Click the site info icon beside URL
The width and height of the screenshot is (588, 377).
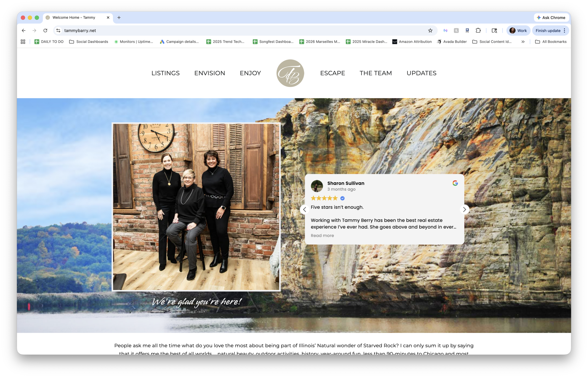(58, 31)
